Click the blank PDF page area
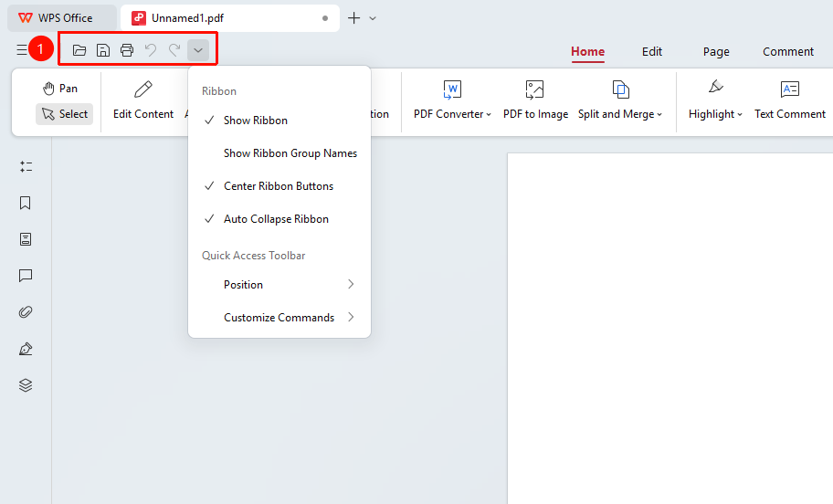 670,328
